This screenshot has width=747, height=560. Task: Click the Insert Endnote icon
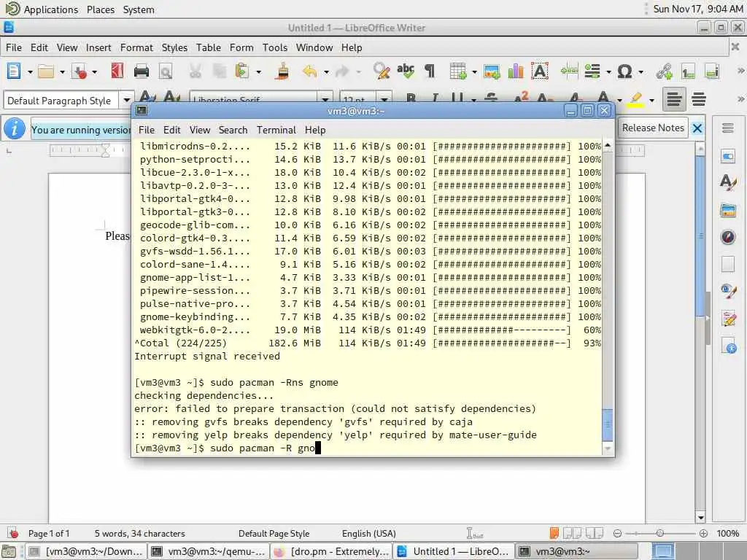pos(712,71)
